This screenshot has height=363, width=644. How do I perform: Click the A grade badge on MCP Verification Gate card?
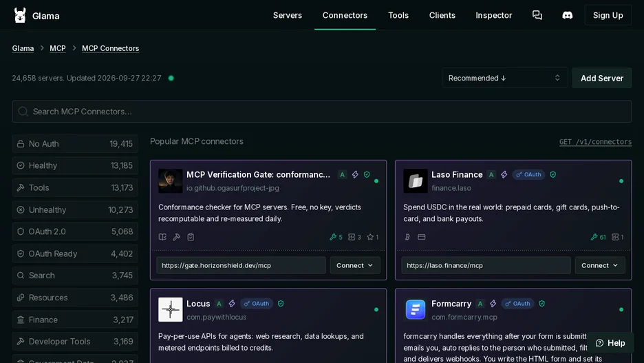coord(342,175)
